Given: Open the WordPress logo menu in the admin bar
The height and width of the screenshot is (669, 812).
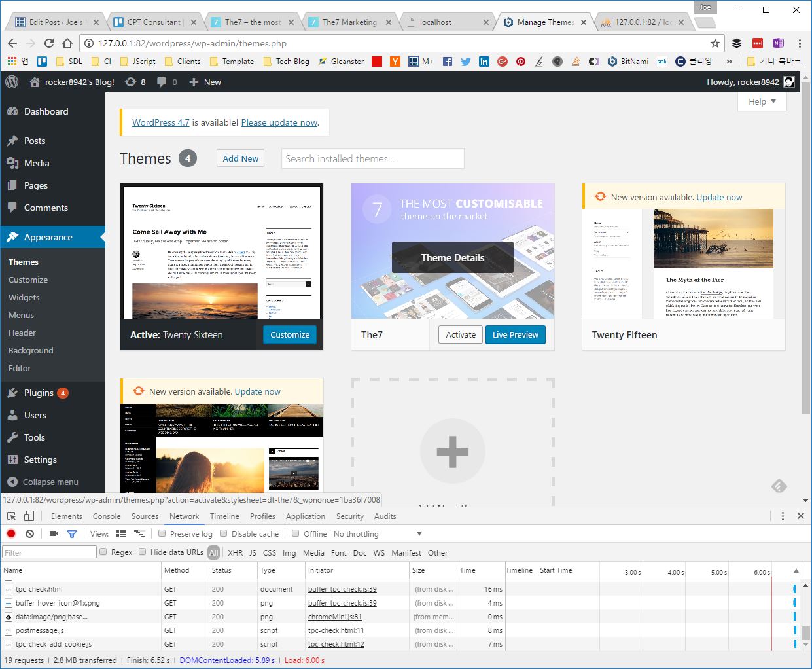Looking at the screenshot, I should point(12,82).
